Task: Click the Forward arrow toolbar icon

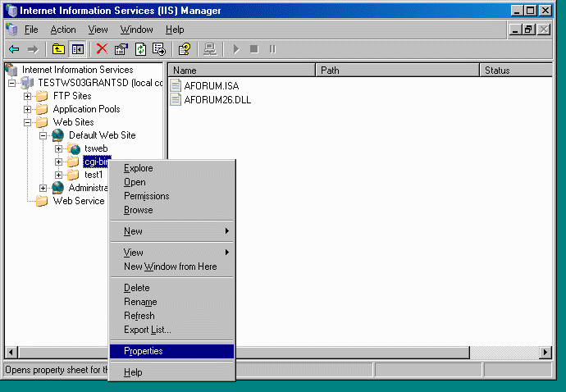Action: 33,49
